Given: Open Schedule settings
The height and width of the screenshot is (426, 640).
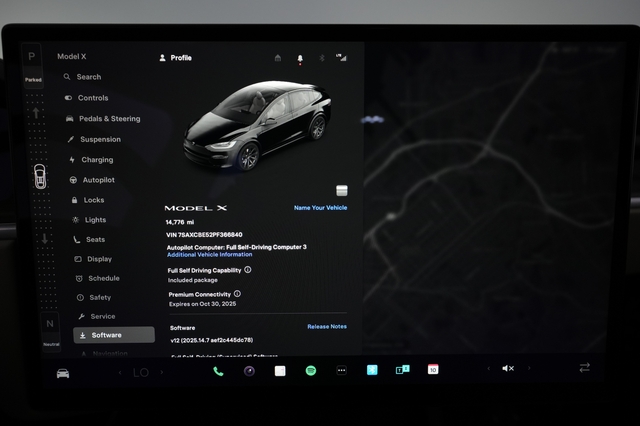Looking at the screenshot, I should coord(98,278).
